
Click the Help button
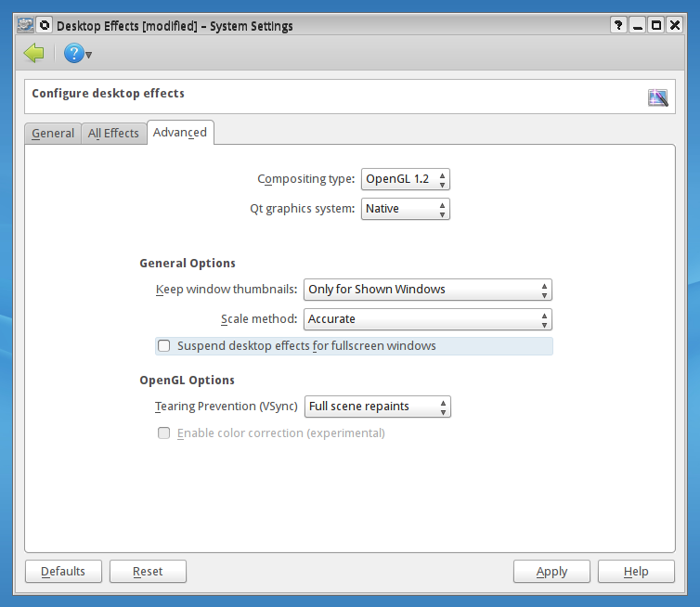coord(636,572)
